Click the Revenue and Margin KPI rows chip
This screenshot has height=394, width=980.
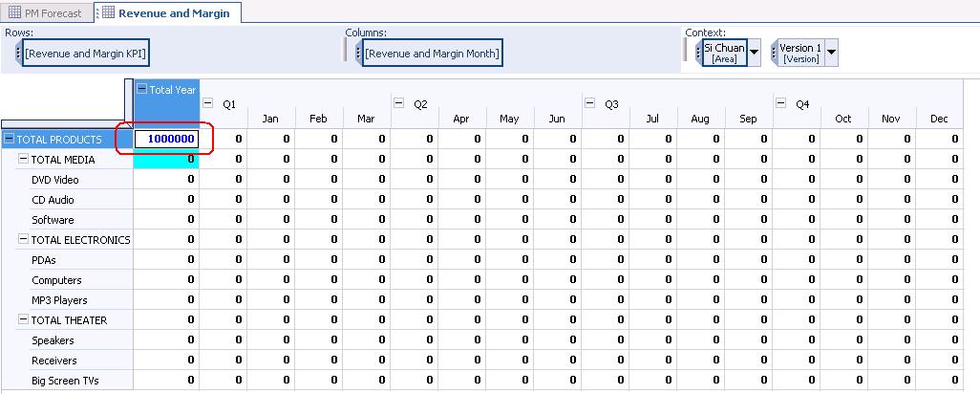(86, 54)
